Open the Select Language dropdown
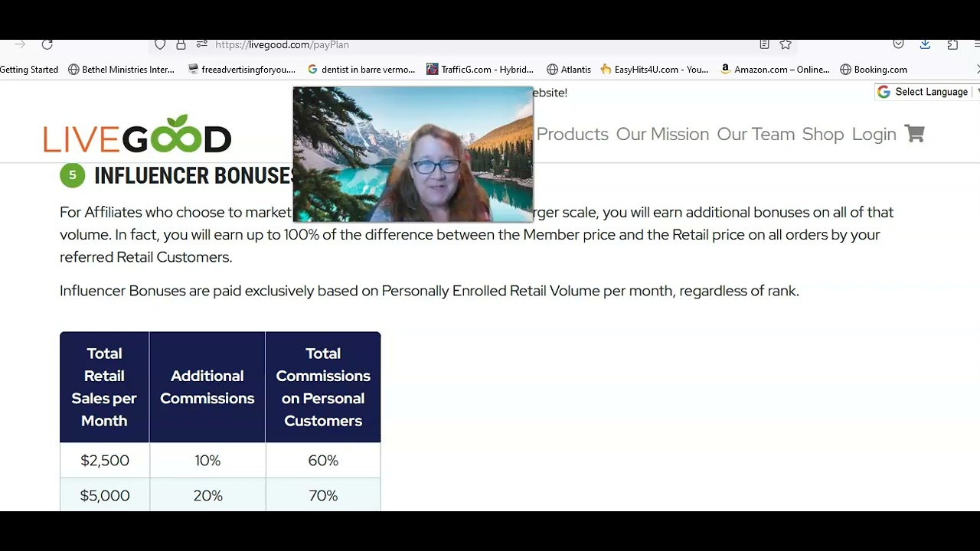The width and height of the screenshot is (980, 551). point(927,92)
